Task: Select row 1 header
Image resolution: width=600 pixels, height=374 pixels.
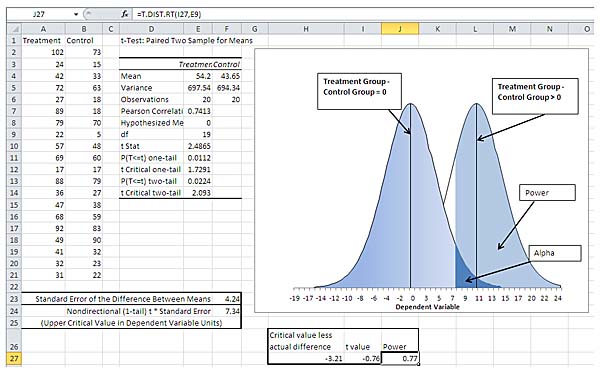Action: click(14, 41)
